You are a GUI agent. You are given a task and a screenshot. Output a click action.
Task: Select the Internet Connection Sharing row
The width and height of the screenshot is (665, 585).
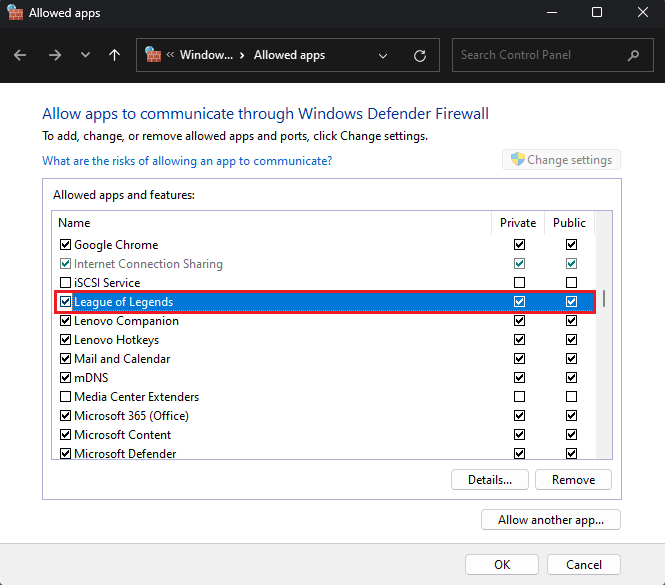pos(325,264)
